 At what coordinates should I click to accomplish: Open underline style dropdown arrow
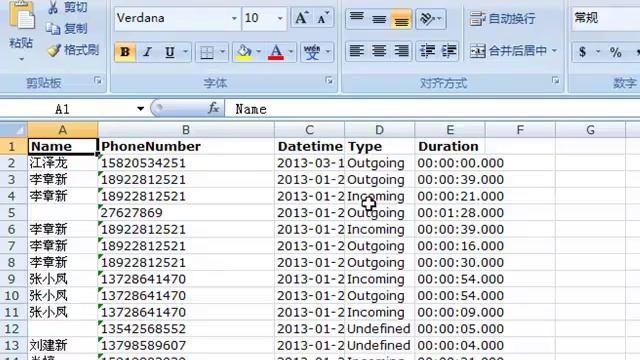185,52
